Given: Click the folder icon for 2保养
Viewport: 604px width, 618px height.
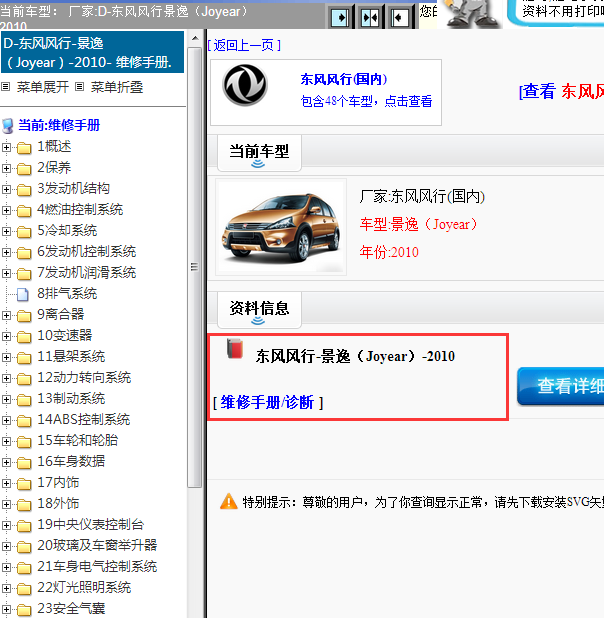Looking at the screenshot, I should click(x=24, y=169).
